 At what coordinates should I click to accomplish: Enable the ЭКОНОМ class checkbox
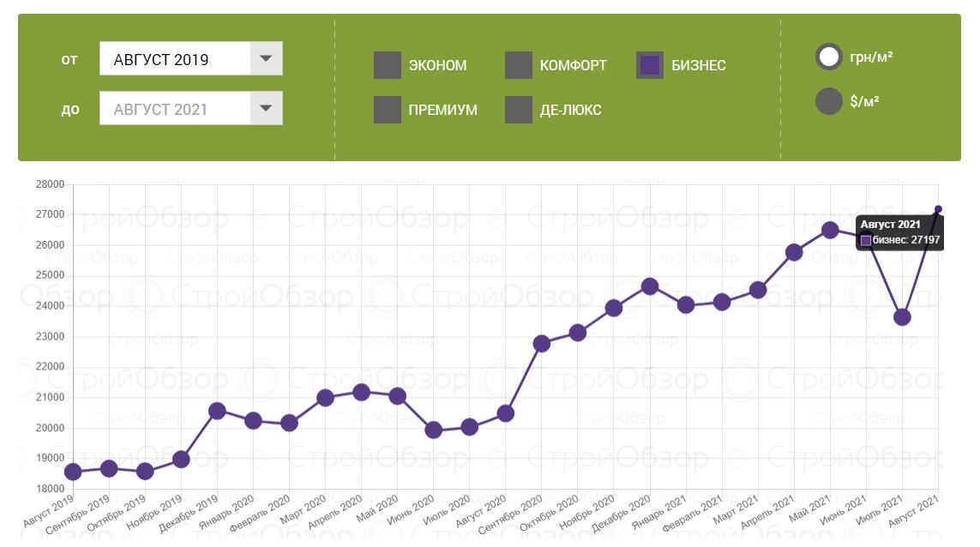coord(388,65)
